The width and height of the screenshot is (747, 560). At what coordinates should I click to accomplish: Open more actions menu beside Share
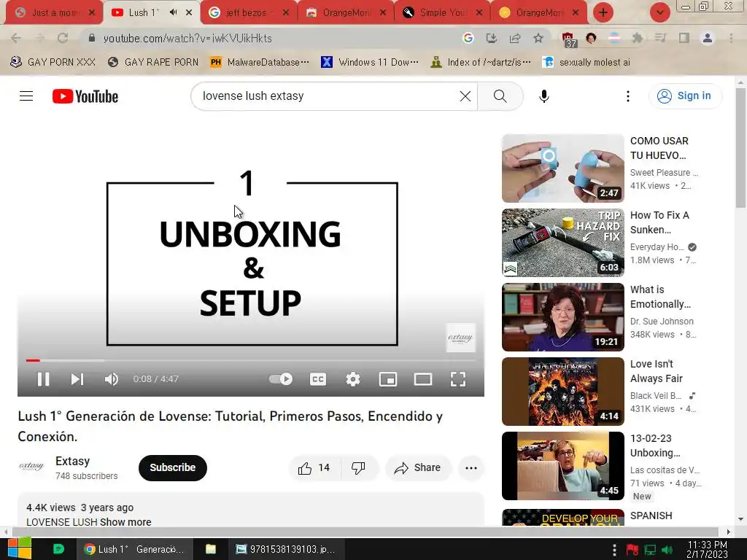pyautogui.click(x=471, y=468)
